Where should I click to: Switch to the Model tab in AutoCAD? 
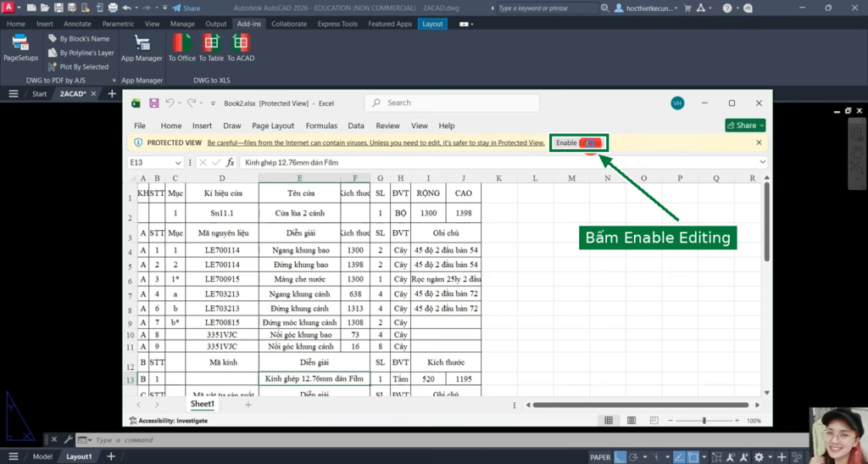42,456
